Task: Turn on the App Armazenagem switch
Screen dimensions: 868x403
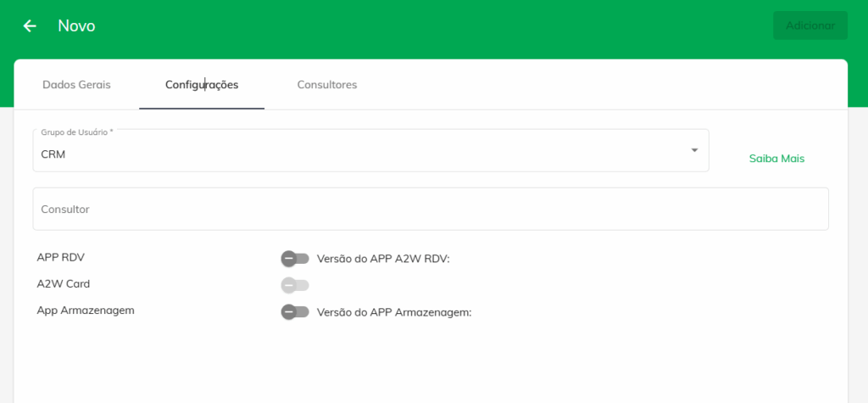Action: 295,311
